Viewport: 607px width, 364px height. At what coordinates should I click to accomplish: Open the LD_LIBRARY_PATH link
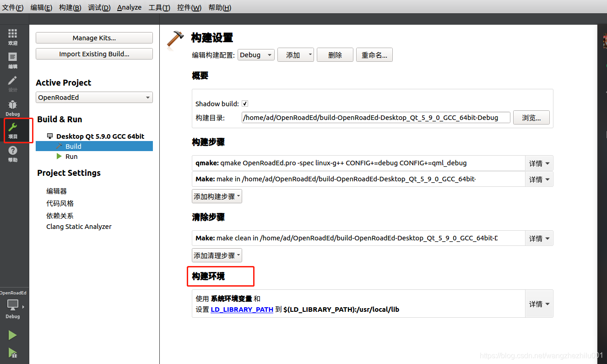point(242,309)
